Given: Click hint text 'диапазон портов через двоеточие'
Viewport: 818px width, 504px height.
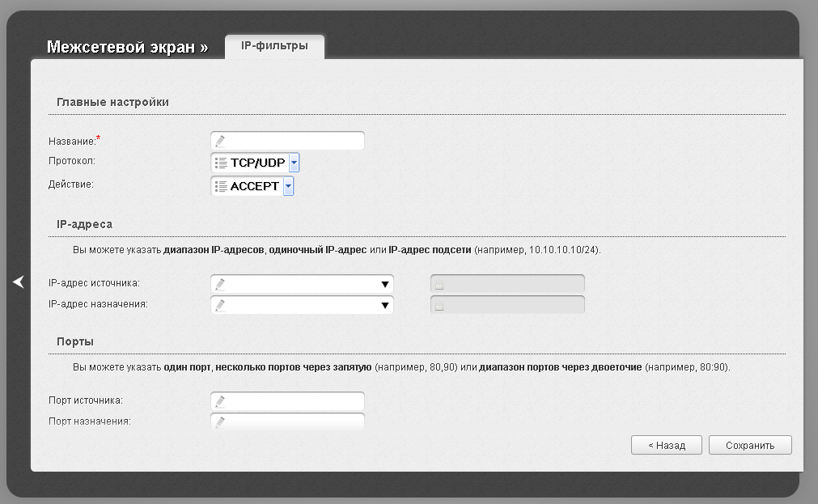Looking at the screenshot, I should click(x=560, y=367).
